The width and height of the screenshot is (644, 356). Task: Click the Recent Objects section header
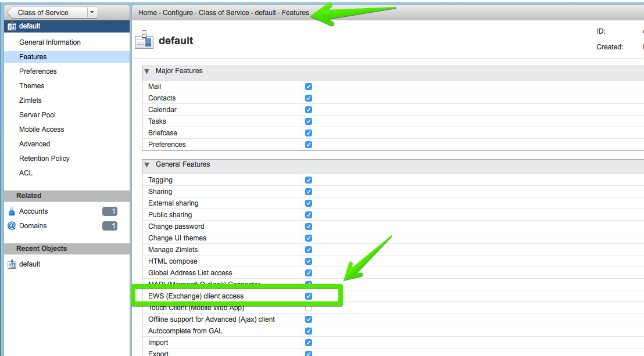point(67,249)
